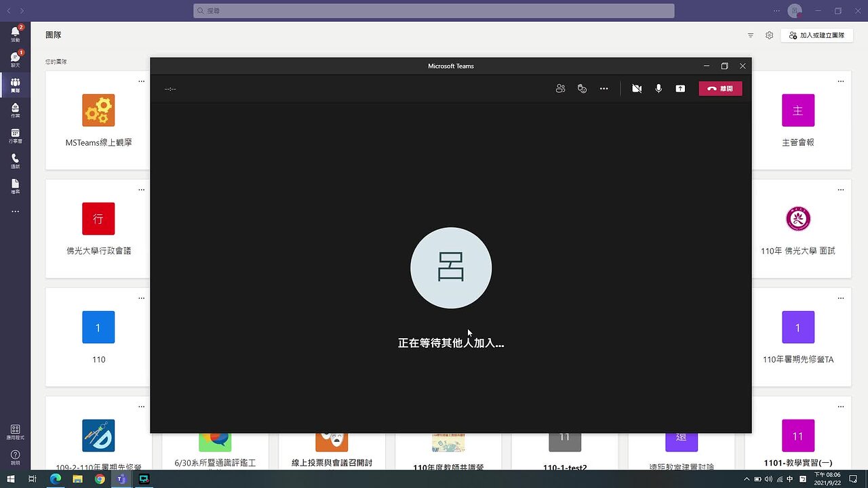Open the 110-1-test2 team
Viewport: 868px width, 488px height.
[565, 451]
